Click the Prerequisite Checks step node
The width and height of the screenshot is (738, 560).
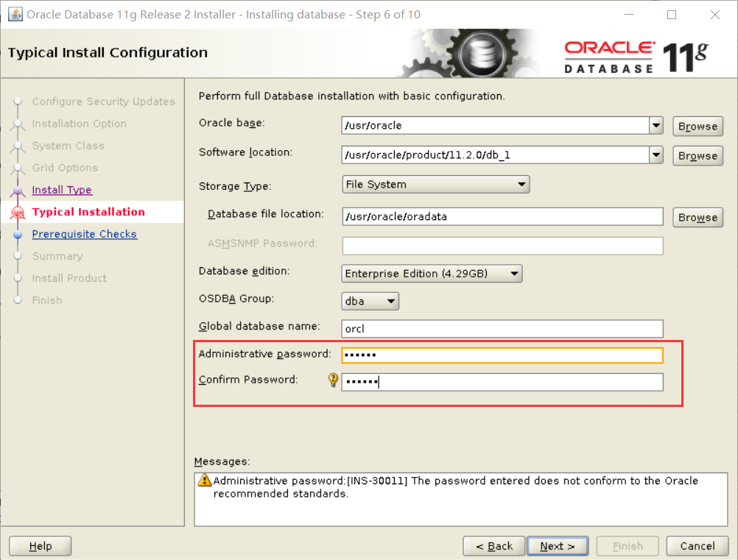pos(18,234)
